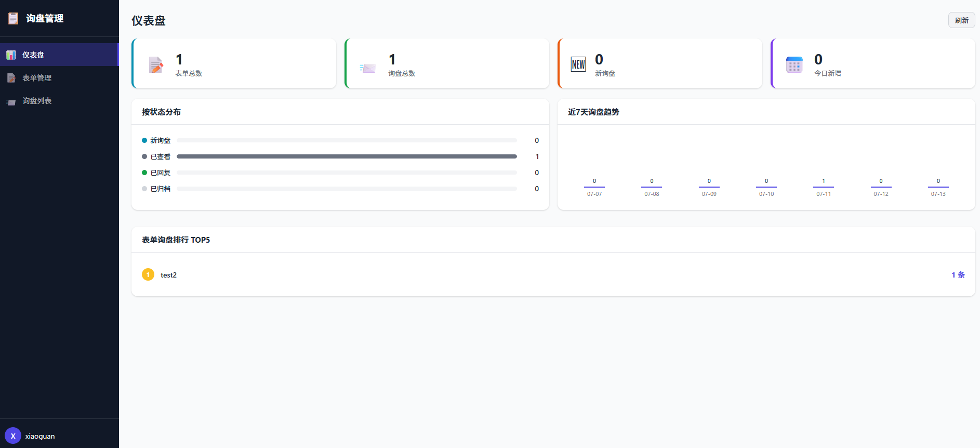The width and height of the screenshot is (980, 448).
Task: Click the calendar icon on 今日新增 card
Action: pos(794,64)
